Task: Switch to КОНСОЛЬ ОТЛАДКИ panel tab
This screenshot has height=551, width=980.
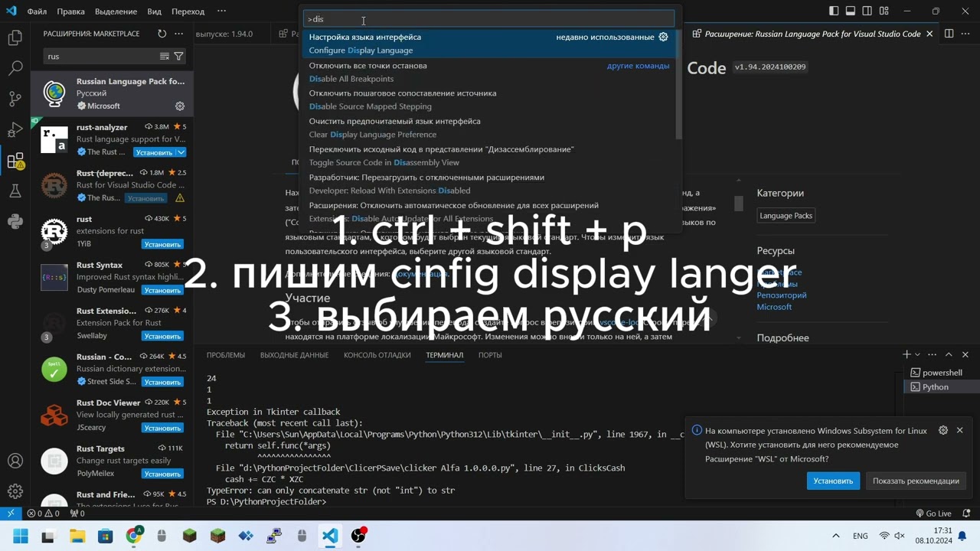Action: (377, 355)
